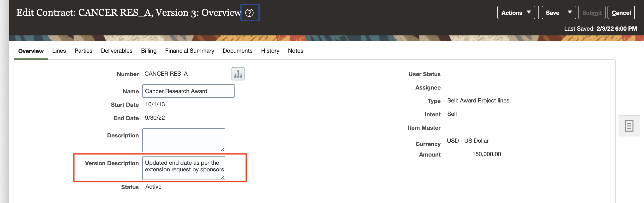Click the Submit button

tap(592, 13)
